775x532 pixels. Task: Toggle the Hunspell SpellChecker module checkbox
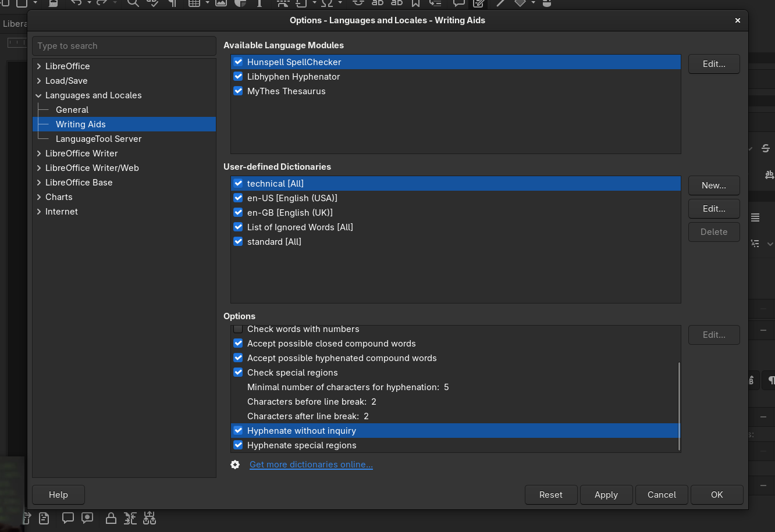pyautogui.click(x=238, y=62)
